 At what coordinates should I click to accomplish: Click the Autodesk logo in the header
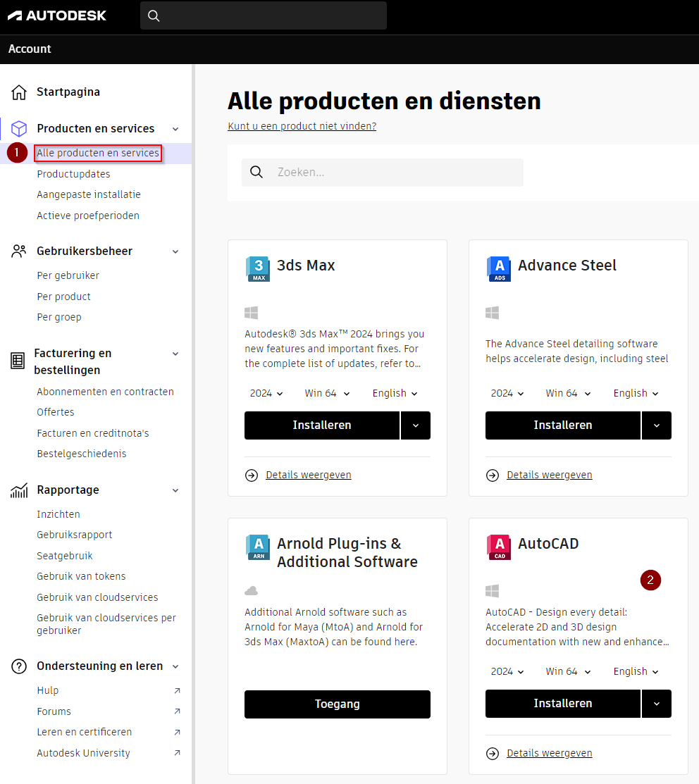[57, 15]
